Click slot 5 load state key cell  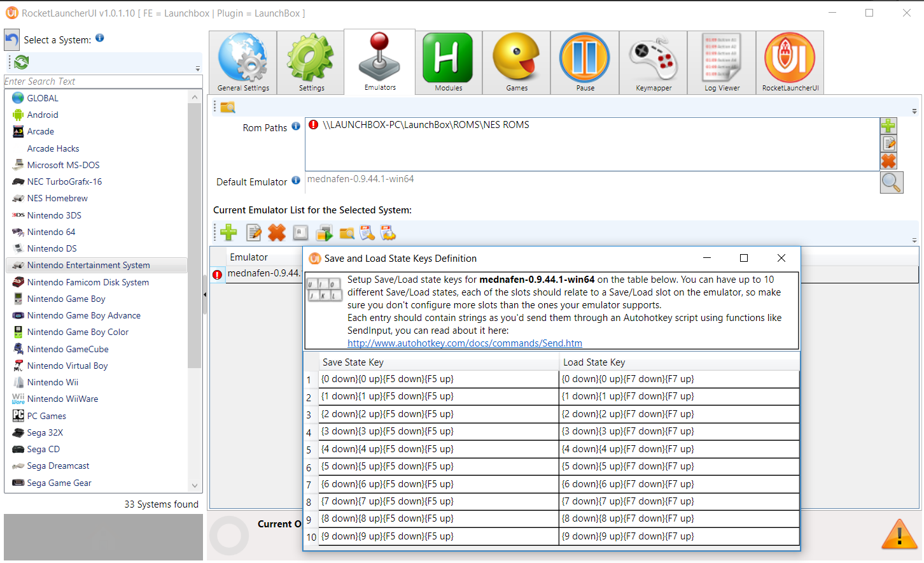pyautogui.click(x=679, y=449)
